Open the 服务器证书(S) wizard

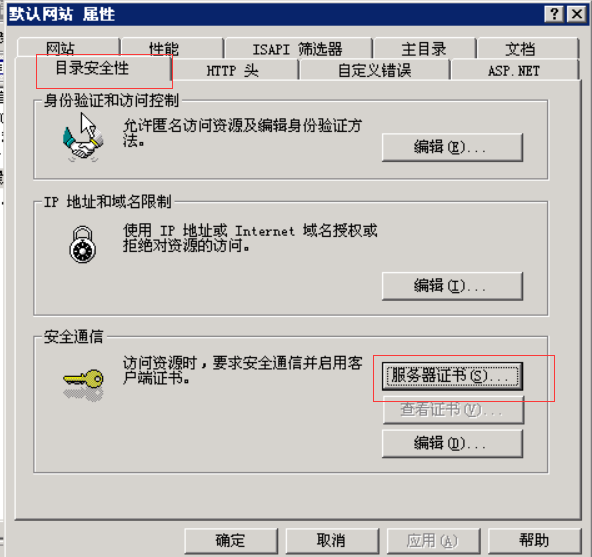pyautogui.click(x=452, y=376)
